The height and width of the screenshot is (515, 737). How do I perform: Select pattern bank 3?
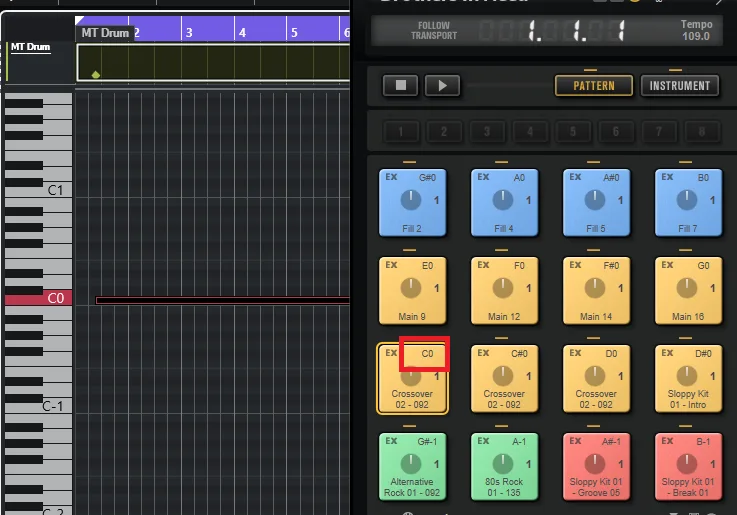coord(487,132)
